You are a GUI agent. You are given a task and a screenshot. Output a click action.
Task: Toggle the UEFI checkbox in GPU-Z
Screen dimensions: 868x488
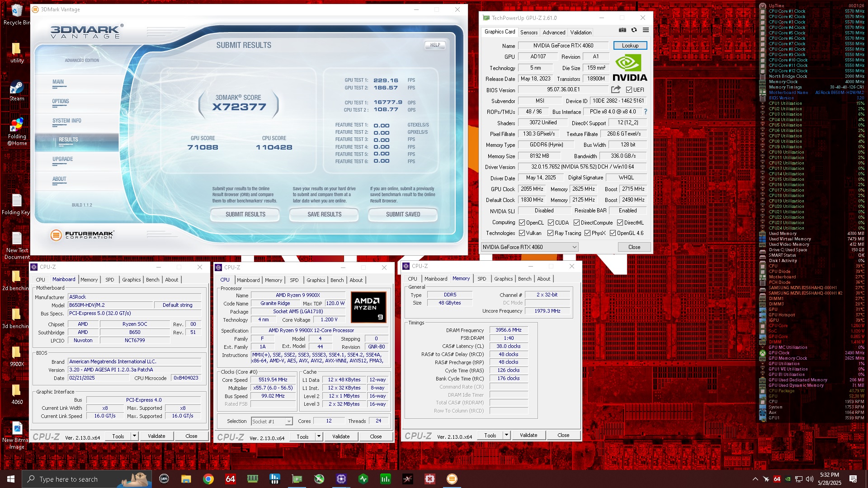[x=629, y=90]
